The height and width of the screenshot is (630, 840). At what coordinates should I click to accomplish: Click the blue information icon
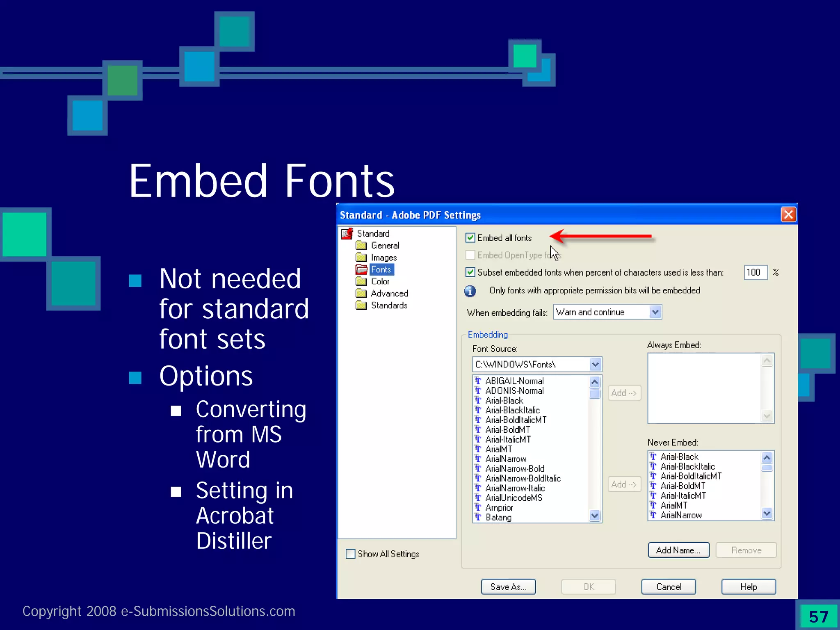(470, 291)
